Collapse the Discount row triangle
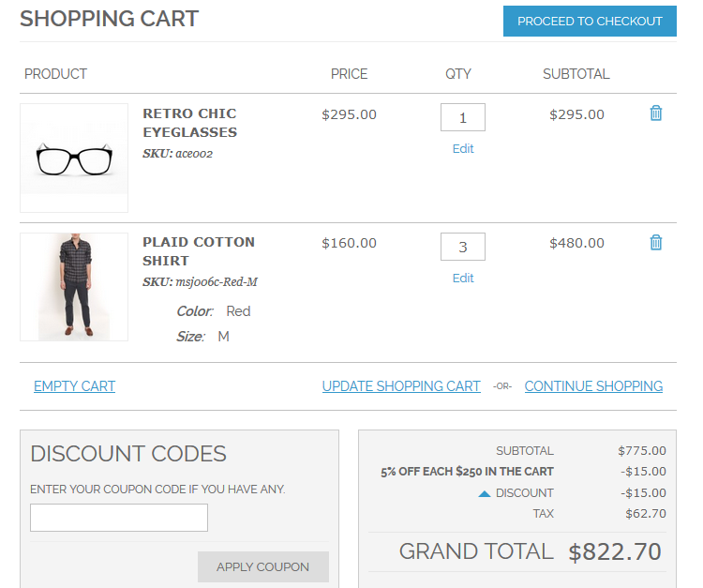This screenshot has width=703, height=588. click(485, 493)
